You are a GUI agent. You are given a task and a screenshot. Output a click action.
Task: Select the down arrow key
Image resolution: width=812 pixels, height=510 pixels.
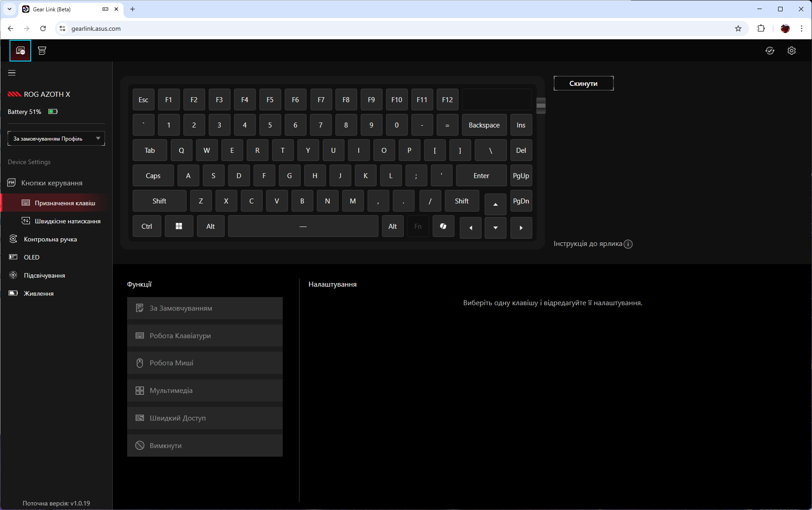(496, 228)
